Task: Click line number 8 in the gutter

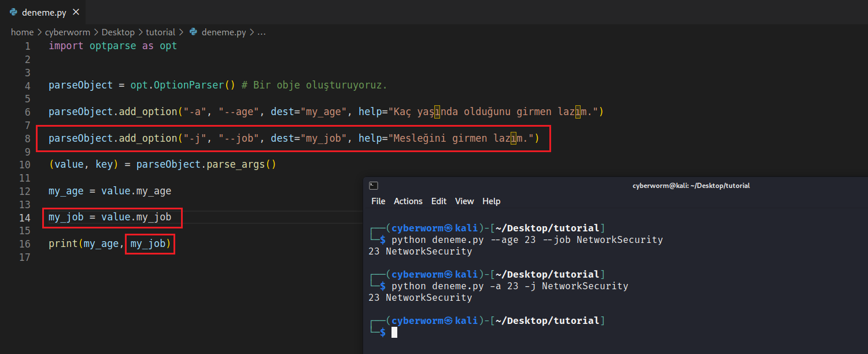Action: pos(27,138)
